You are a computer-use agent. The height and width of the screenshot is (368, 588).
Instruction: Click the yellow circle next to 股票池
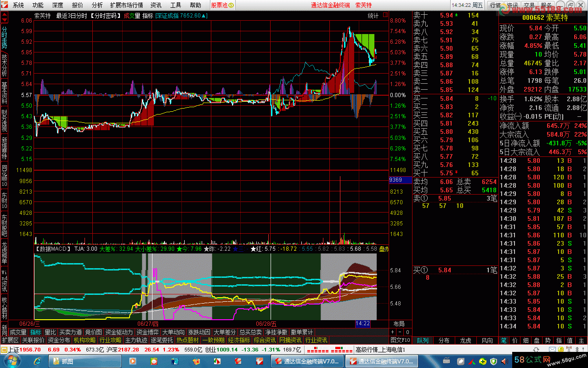click(232, 6)
